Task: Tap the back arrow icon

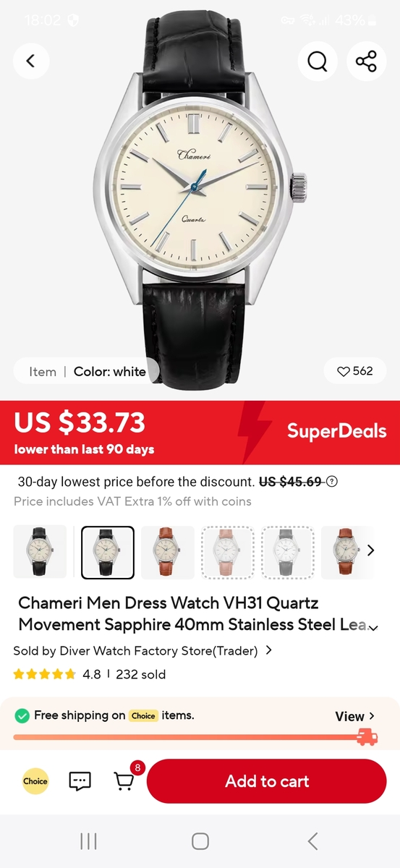Action: click(30, 61)
